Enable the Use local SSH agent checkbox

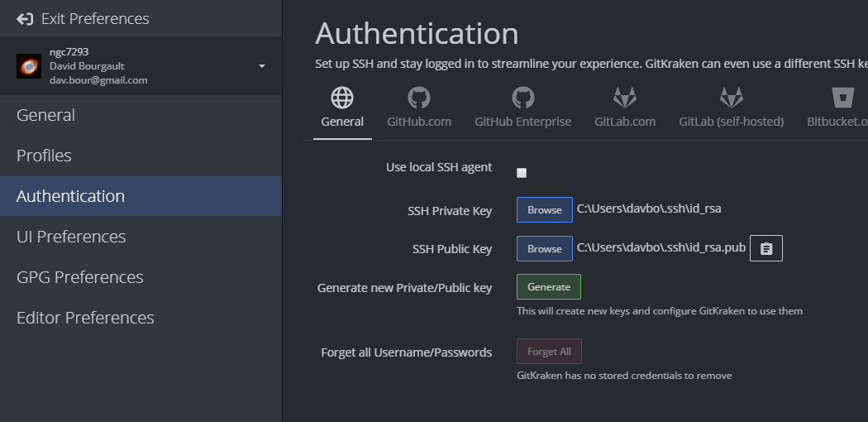(522, 173)
